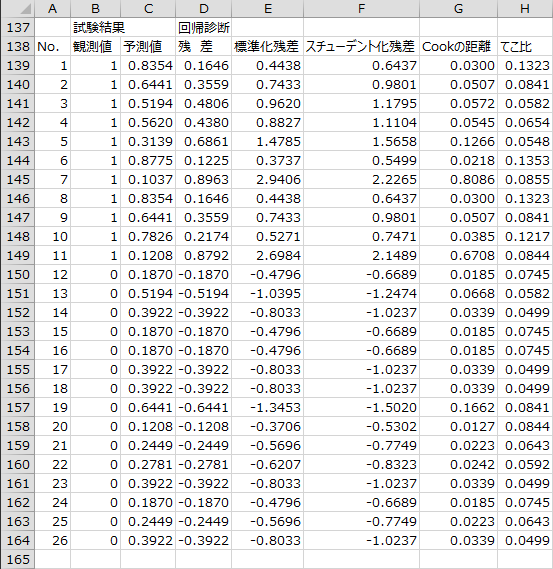Select column E header

[267, 8]
